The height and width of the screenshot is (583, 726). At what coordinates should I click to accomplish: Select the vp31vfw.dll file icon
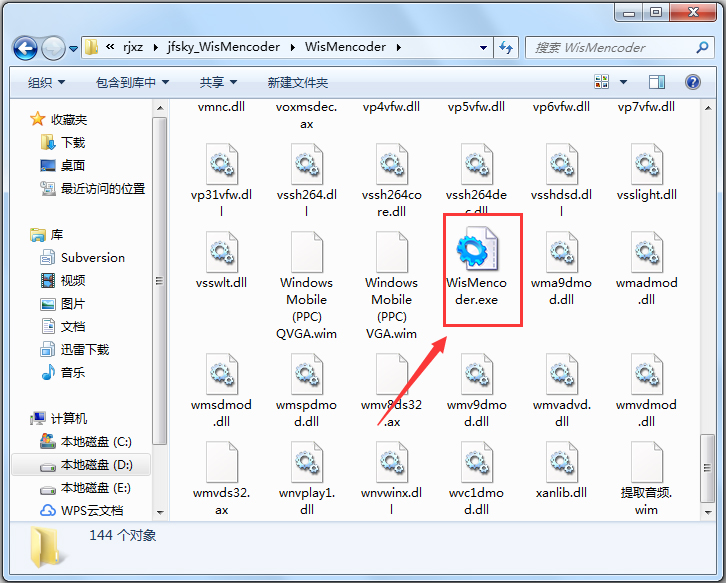click(222, 164)
